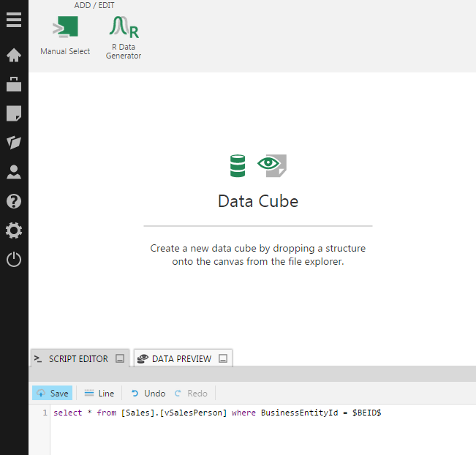
Task: Click the $BEID$ placeholder in the query
Action: click(x=366, y=413)
